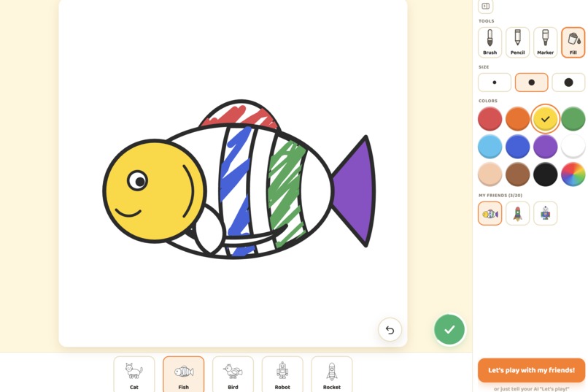
Task: Select the rocket friend thumbnail
Action: point(517,213)
